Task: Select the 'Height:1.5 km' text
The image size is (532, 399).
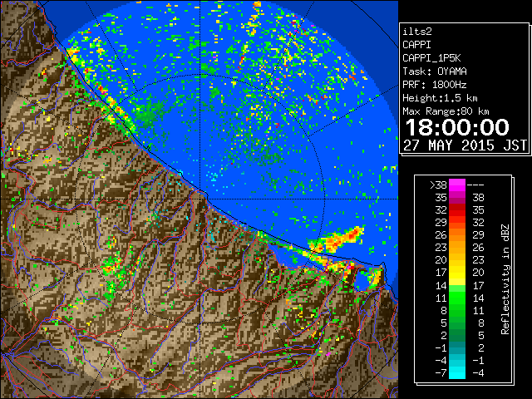Action: [440, 98]
